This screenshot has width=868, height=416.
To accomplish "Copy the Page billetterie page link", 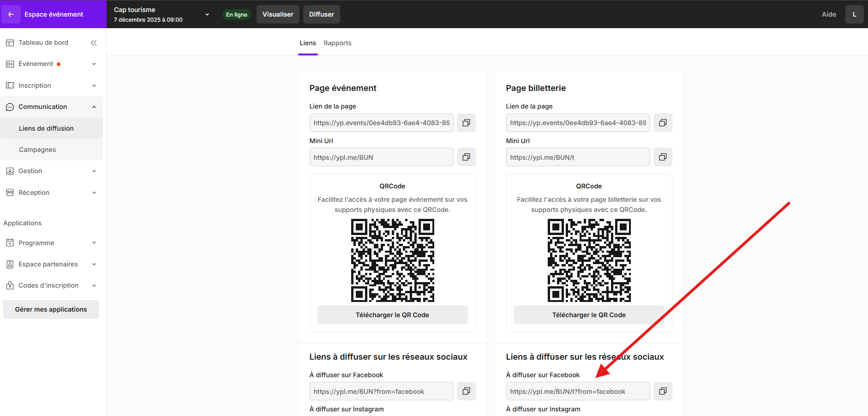I will click(663, 123).
